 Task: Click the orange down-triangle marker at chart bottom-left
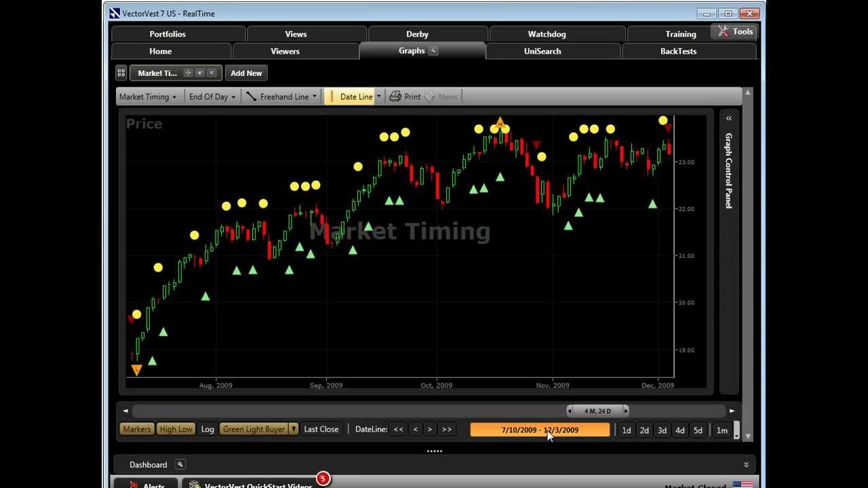point(136,370)
